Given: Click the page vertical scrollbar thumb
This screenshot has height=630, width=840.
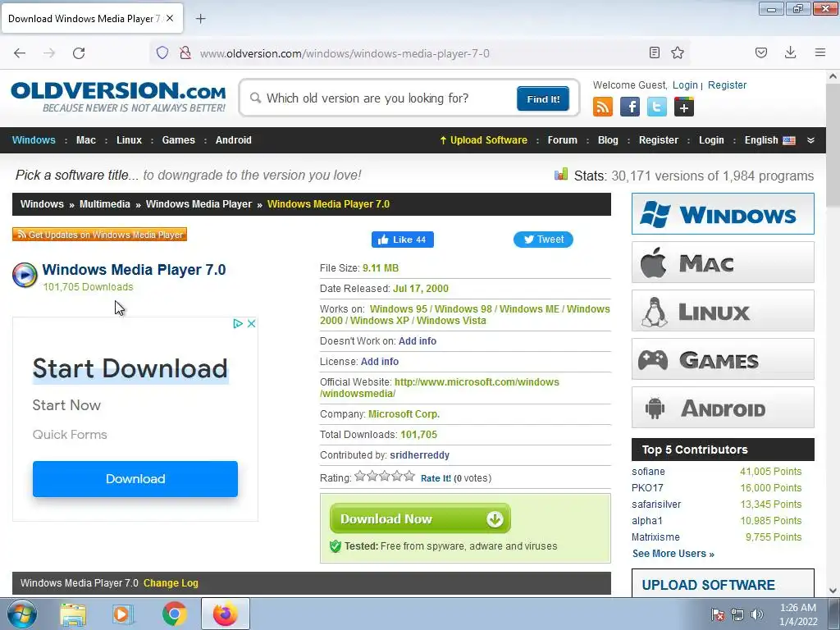Looking at the screenshot, I should 833,144.
